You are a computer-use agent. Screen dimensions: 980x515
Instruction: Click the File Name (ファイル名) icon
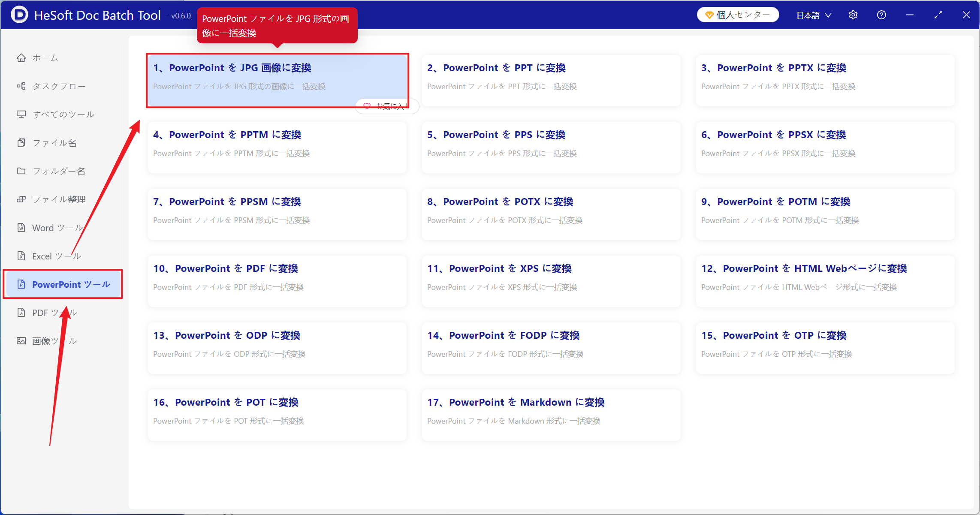(x=21, y=143)
